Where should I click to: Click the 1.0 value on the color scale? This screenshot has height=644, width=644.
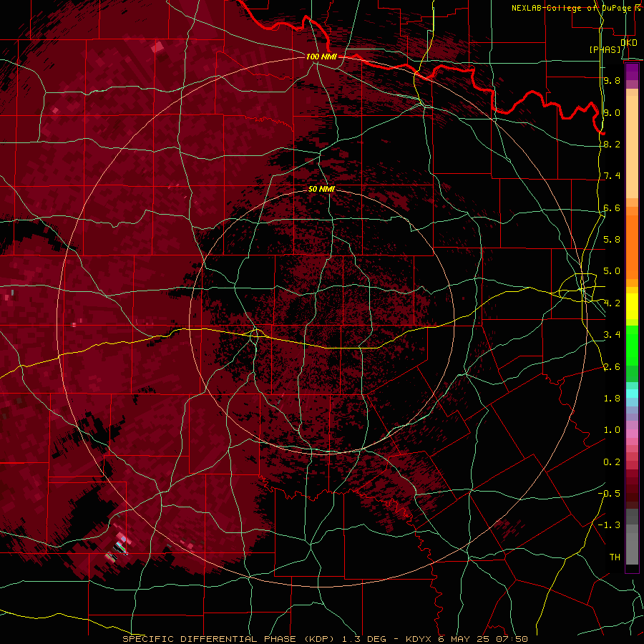tap(612, 430)
